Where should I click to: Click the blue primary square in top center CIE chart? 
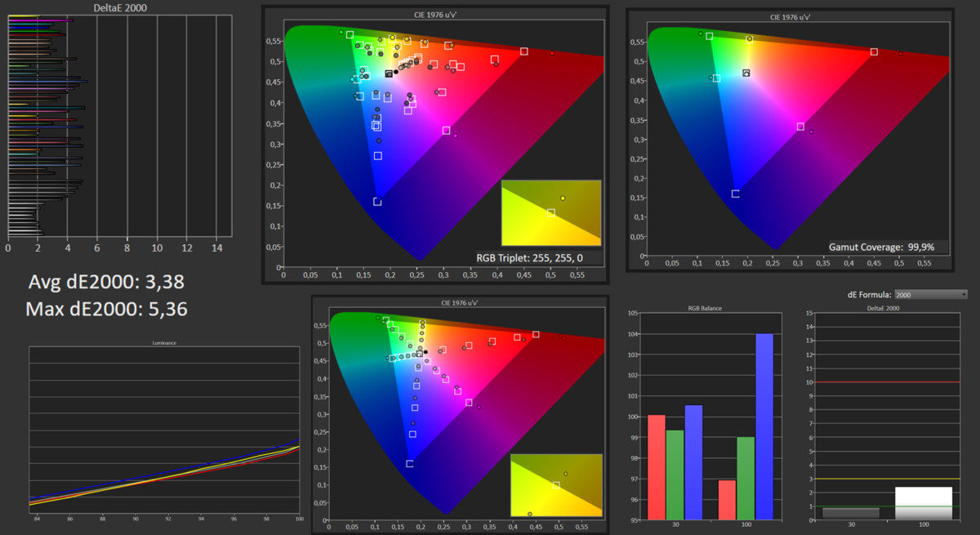pos(377,202)
